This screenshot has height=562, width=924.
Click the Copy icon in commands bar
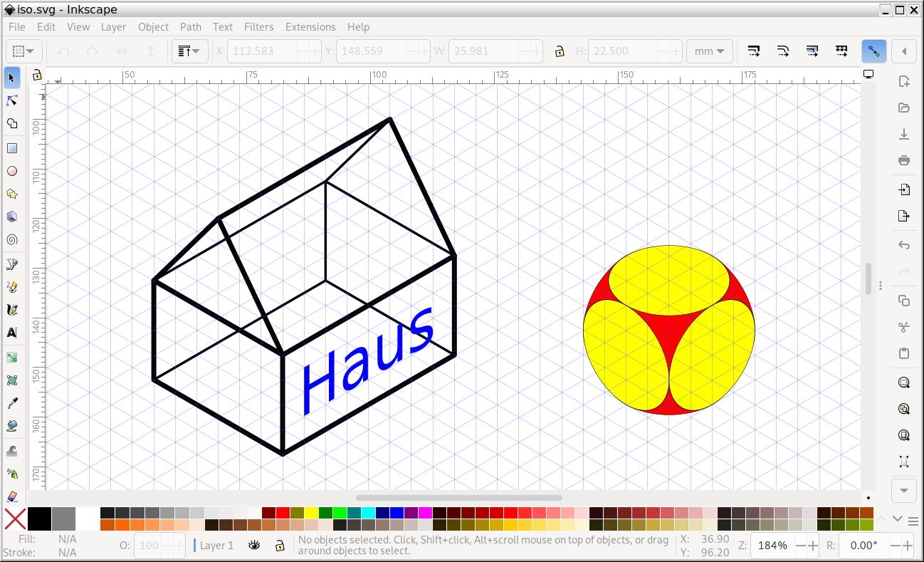(x=904, y=301)
